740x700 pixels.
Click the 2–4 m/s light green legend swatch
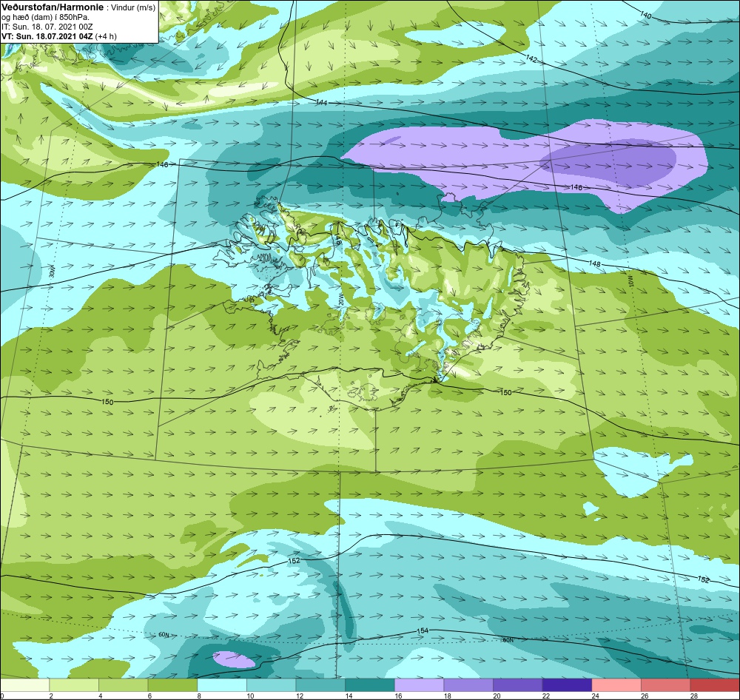(73, 685)
